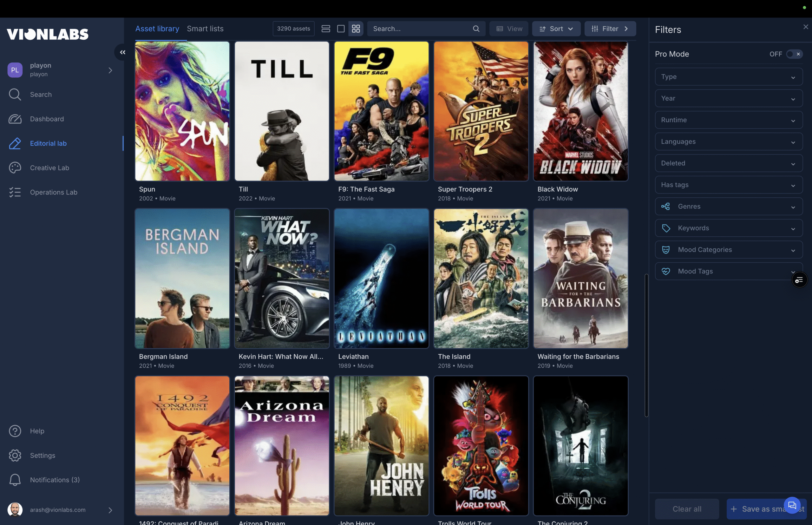812x525 pixels.
Task: Click the round floating list-settings icon
Action: (x=799, y=280)
